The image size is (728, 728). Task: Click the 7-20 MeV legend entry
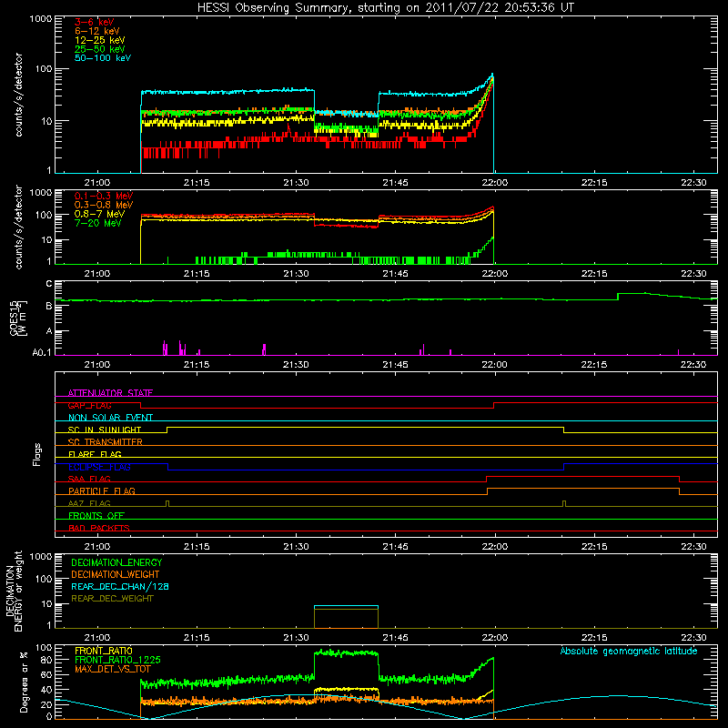pyautogui.click(x=98, y=223)
